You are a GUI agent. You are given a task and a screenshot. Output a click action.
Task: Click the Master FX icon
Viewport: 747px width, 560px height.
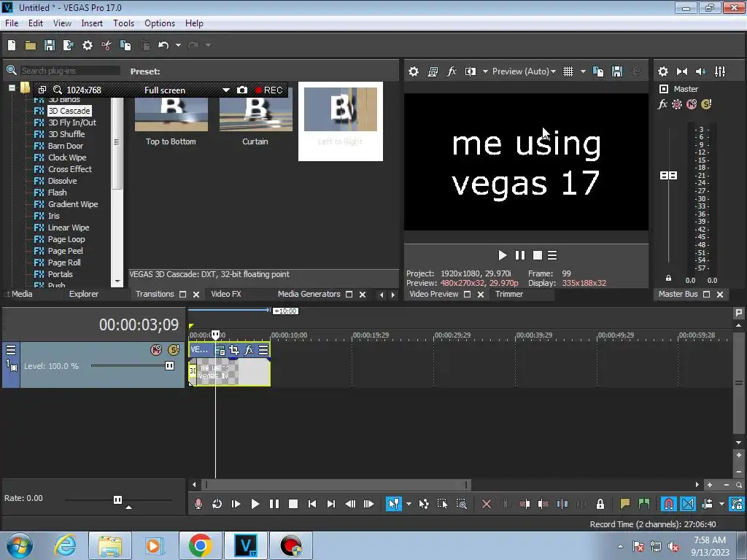(662, 104)
